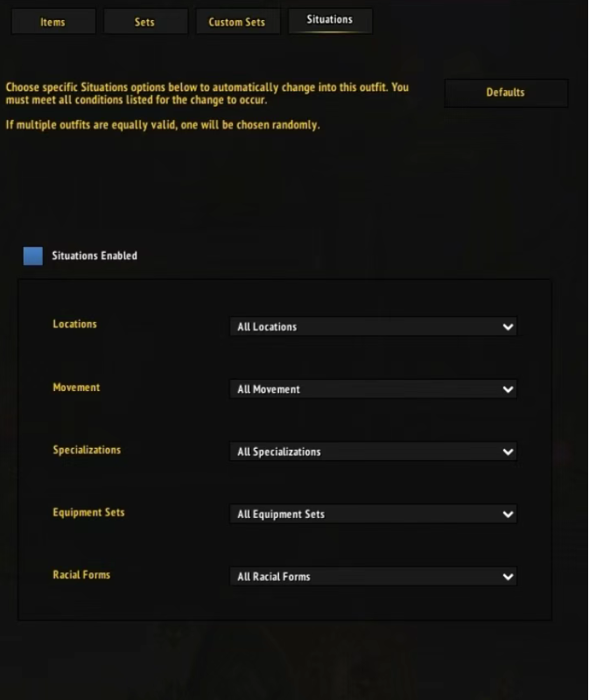Select the Situations tab

(330, 20)
